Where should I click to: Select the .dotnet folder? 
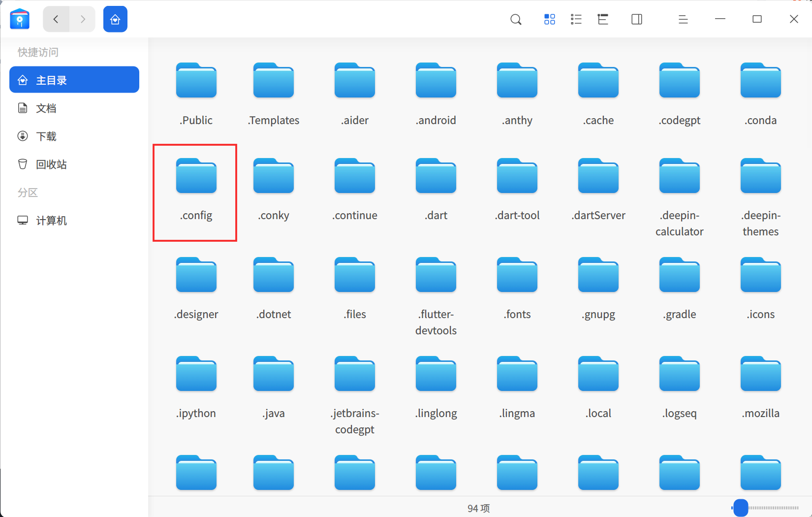tap(274, 289)
